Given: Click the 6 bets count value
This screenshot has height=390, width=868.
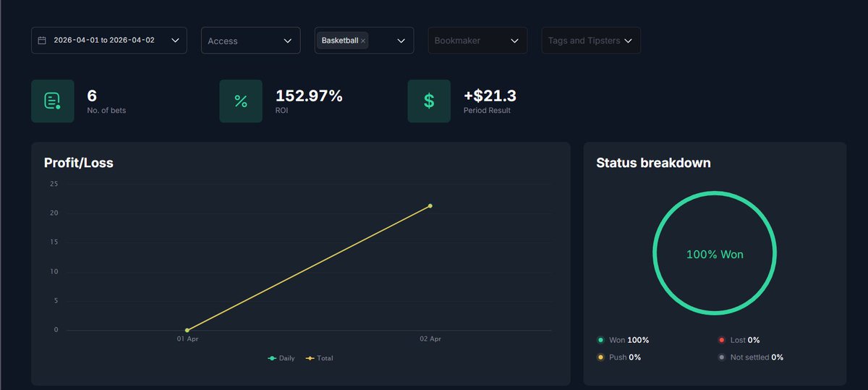Looking at the screenshot, I should [92, 96].
